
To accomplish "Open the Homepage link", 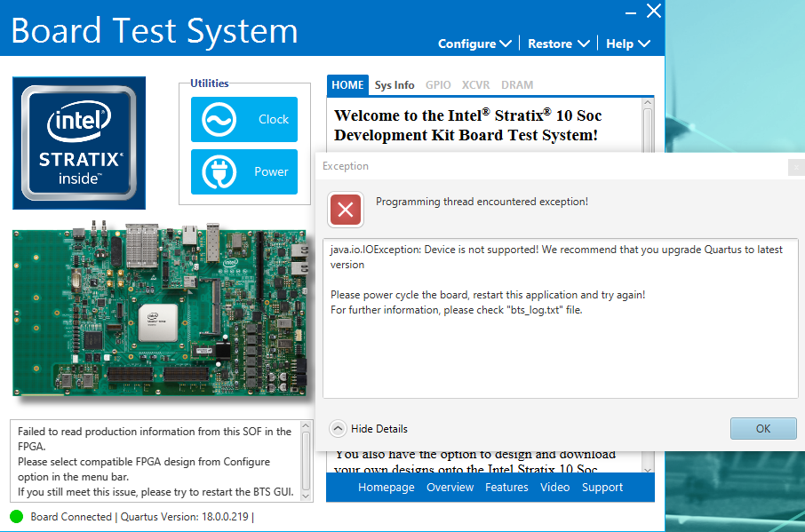I will click(x=386, y=488).
